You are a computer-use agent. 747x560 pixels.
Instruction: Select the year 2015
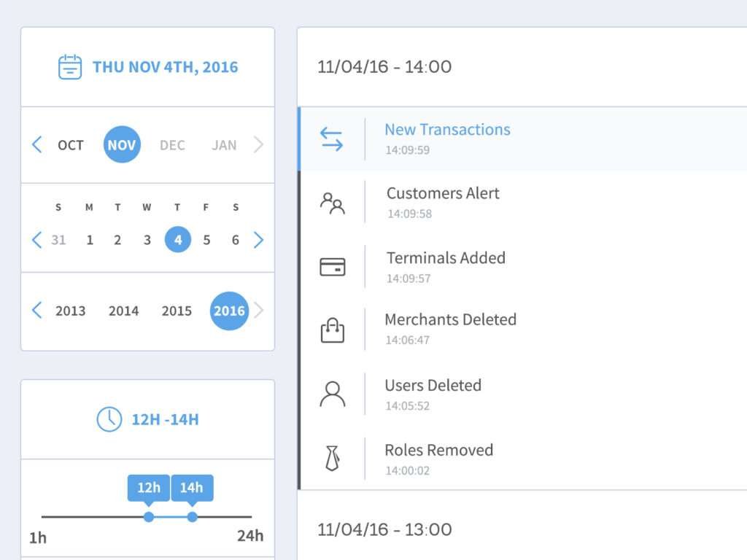(177, 311)
